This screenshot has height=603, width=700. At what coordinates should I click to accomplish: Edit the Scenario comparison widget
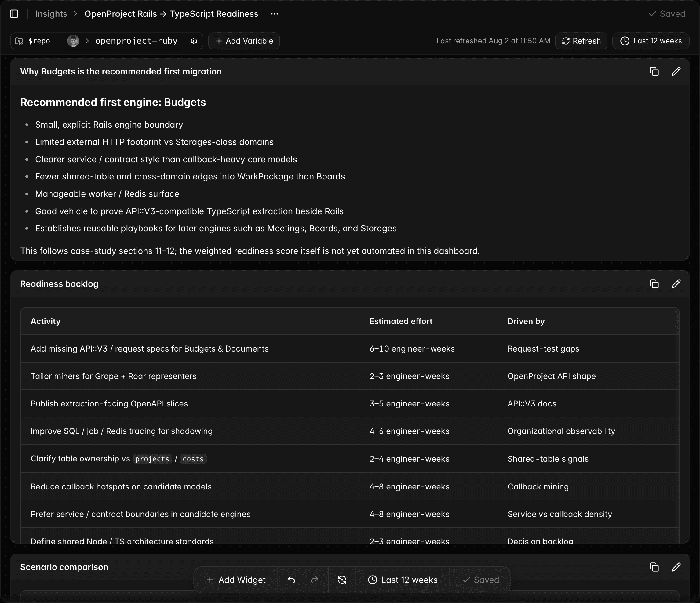676,567
